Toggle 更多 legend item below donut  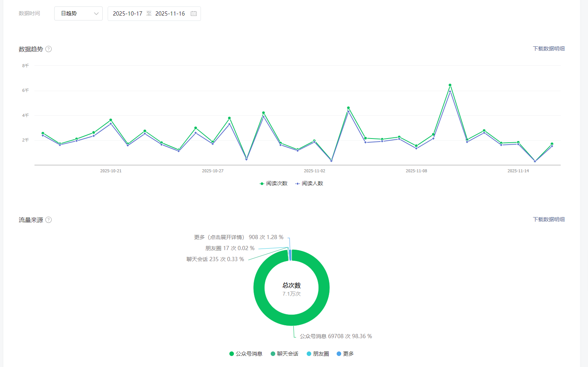click(x=345, y=354)
